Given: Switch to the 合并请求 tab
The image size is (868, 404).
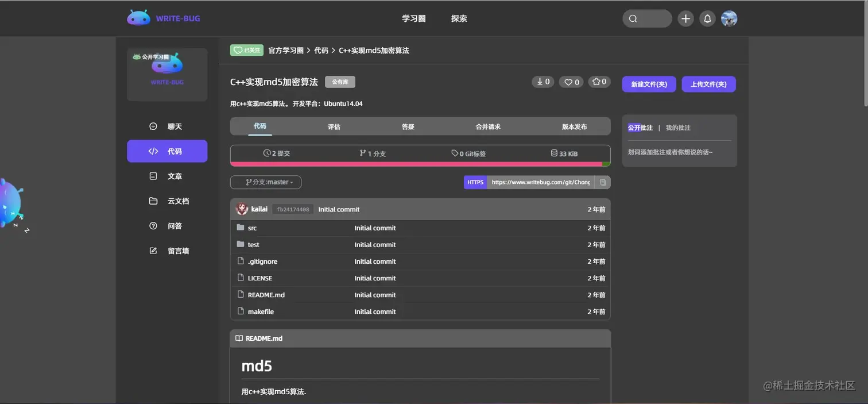Looking at the screenshot, I should (x=488, y=126).
